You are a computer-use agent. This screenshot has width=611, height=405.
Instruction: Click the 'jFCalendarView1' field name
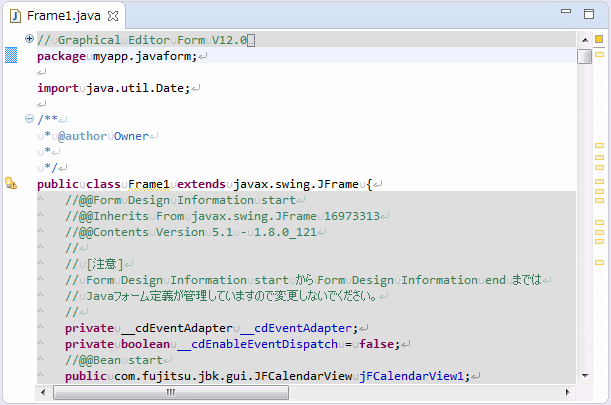pos(411,376)
